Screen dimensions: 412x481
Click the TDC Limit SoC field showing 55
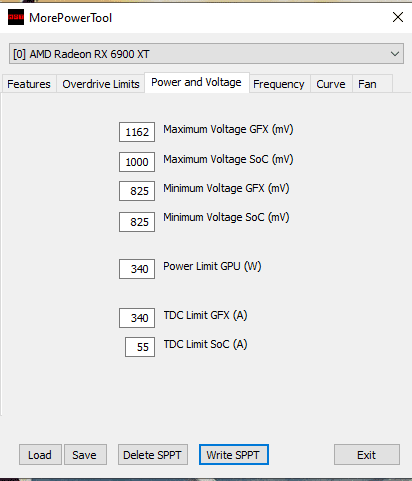click(x=140, y=347)
